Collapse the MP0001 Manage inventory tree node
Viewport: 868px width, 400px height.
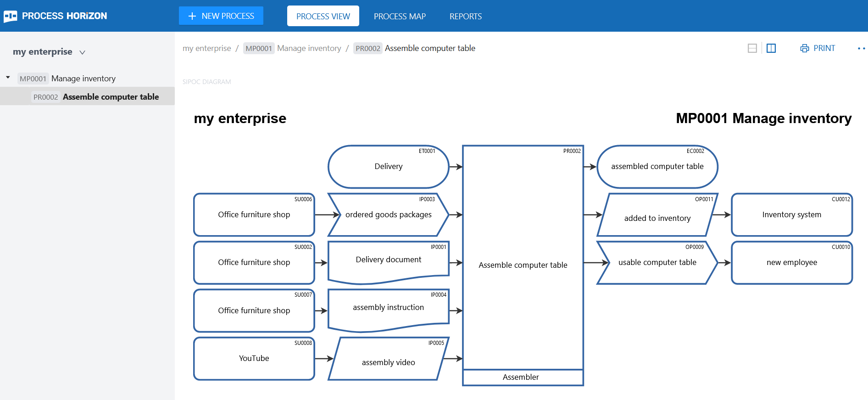(8, 78)
